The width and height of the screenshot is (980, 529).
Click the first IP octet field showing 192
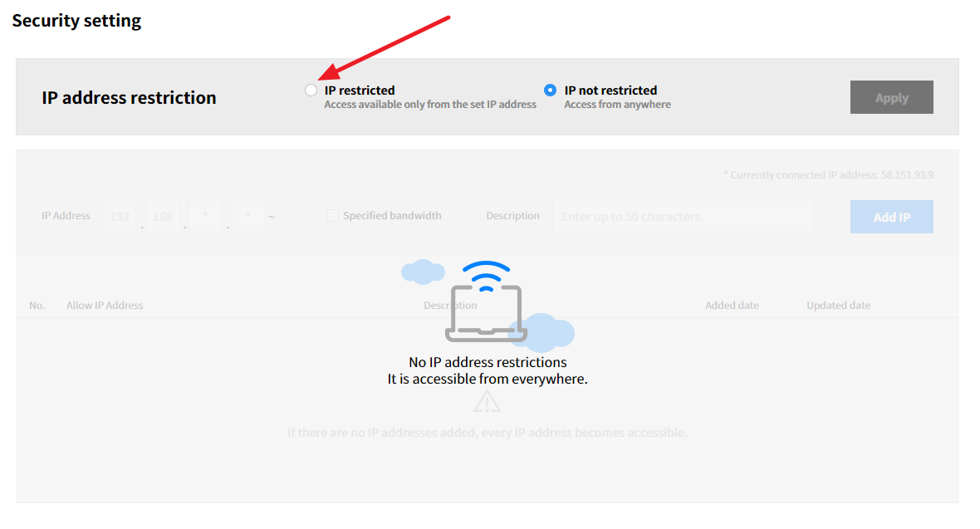pyautogui.click(x=120, y=217)
